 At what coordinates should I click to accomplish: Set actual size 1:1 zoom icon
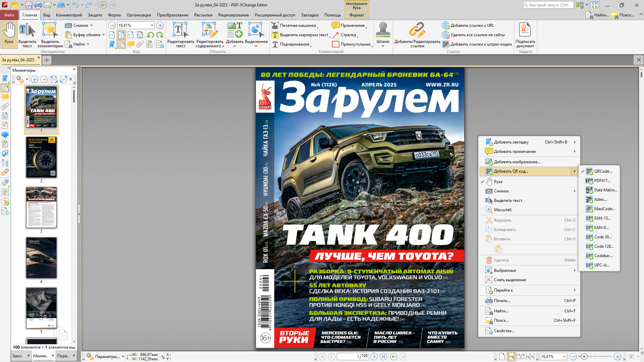[x=112, y=35]
